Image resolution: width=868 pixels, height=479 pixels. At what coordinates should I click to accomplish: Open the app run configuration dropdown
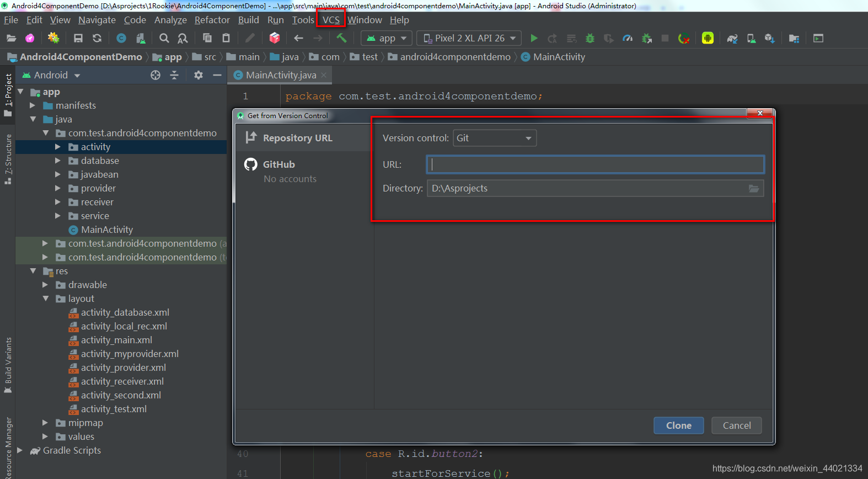(x=387, y=38)
